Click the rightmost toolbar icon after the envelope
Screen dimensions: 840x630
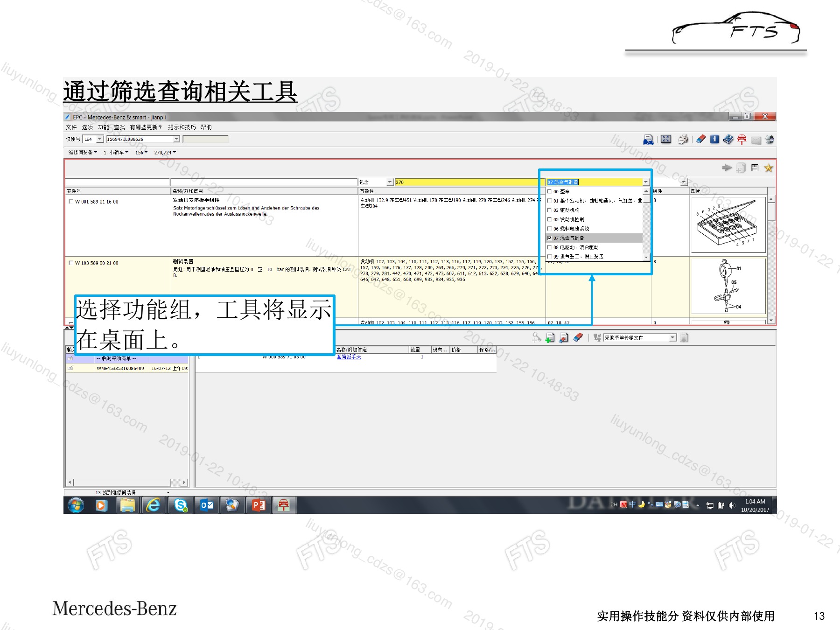click(770, 140)
